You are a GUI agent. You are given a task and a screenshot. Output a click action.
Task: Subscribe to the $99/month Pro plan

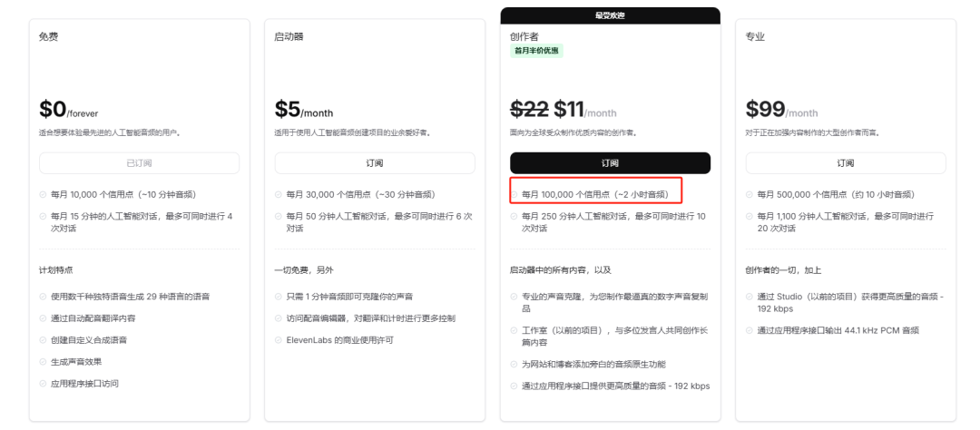pyautogui.click(x=846, y=163)
